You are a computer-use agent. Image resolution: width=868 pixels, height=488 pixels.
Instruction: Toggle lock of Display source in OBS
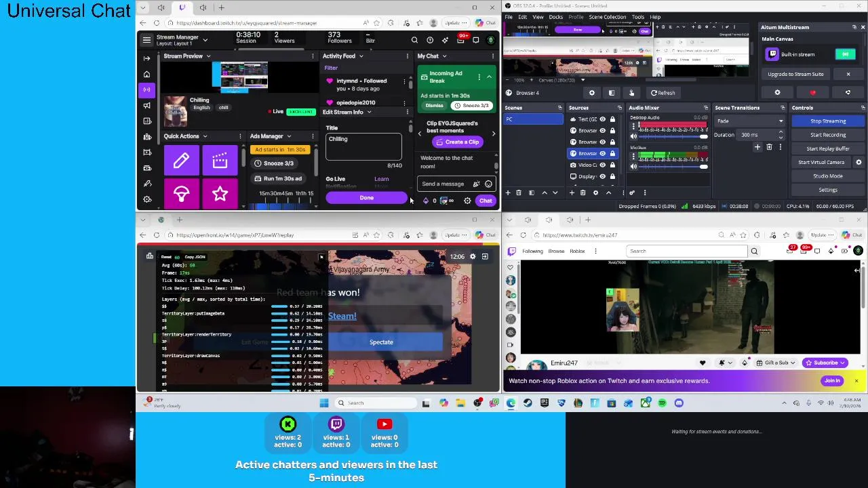click(x=612, y=176)
